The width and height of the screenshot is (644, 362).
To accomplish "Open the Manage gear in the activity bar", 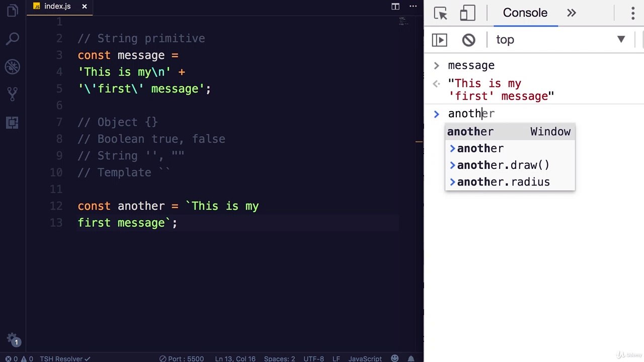I will point(13,339).
